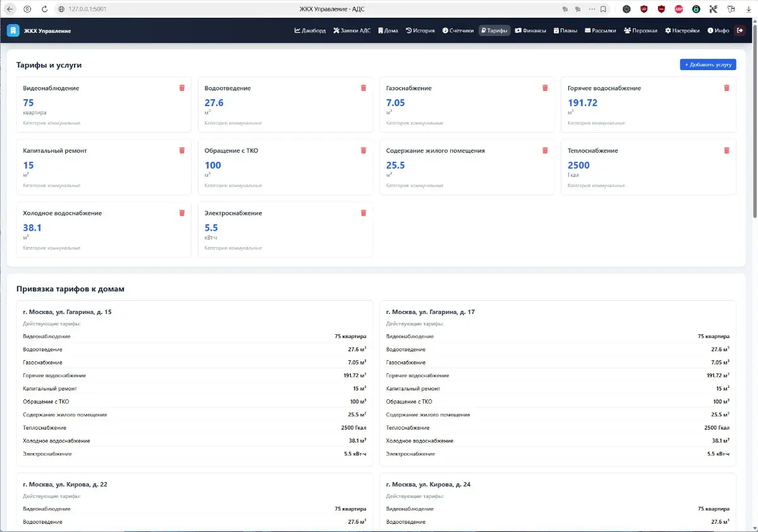Open Настройки in the navbar
Screen dimensions: 758x532
(682, 30)
